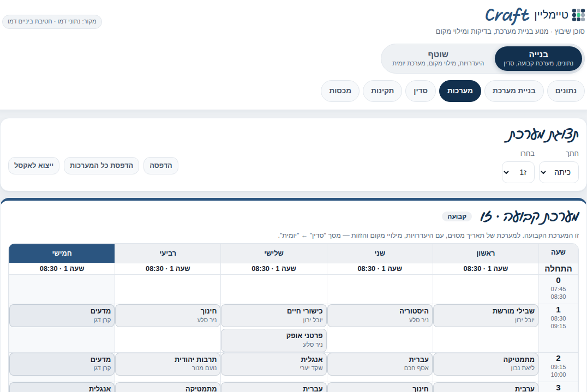This screenshot has width=587, height=392.
Task: Open the שבילי מורשת lesson card
Action: click(x=486, y=316)
